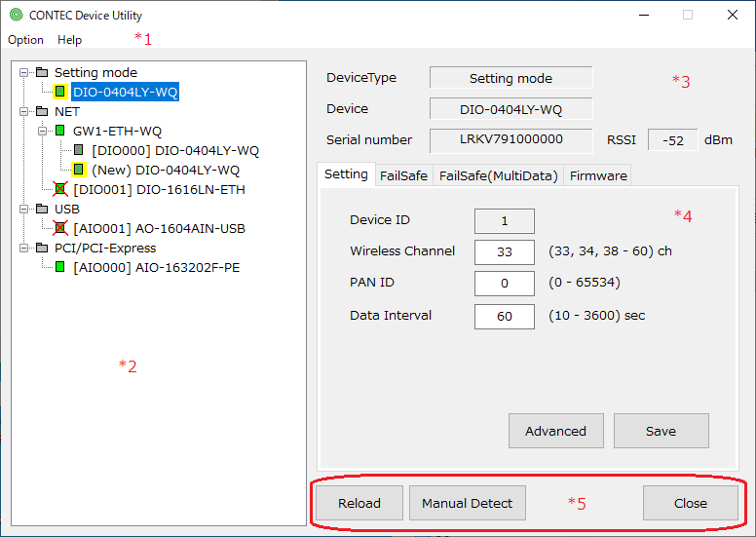The image size is (756, 537).
Task: Click the NET folder icon
Action: 43,111
